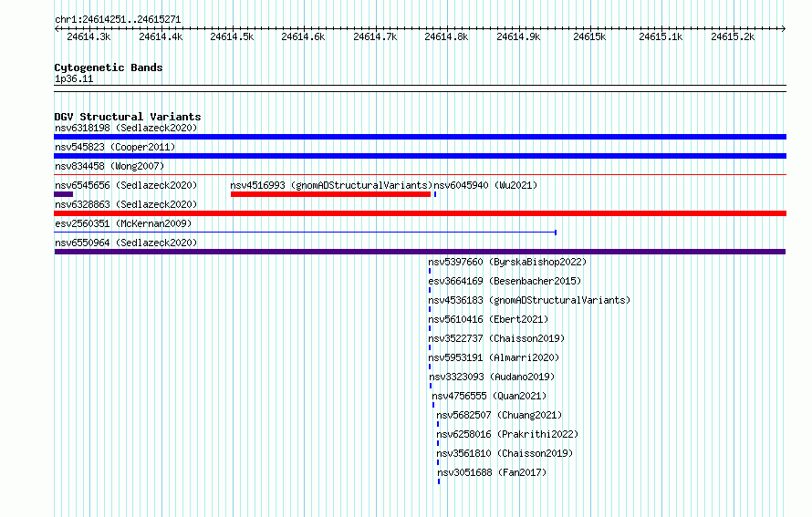Click the red bar for nsv4516993
The image size is (812, 517).
(x=330, y=194)
